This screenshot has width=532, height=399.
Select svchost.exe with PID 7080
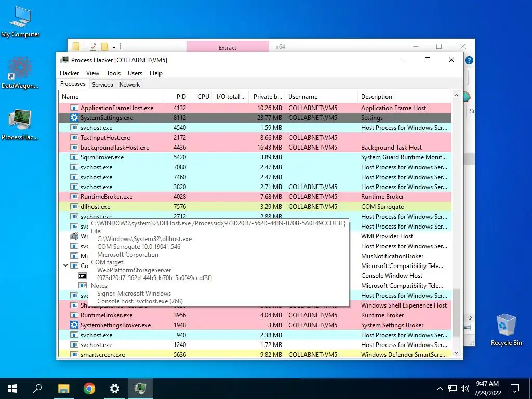pos(255,167)
